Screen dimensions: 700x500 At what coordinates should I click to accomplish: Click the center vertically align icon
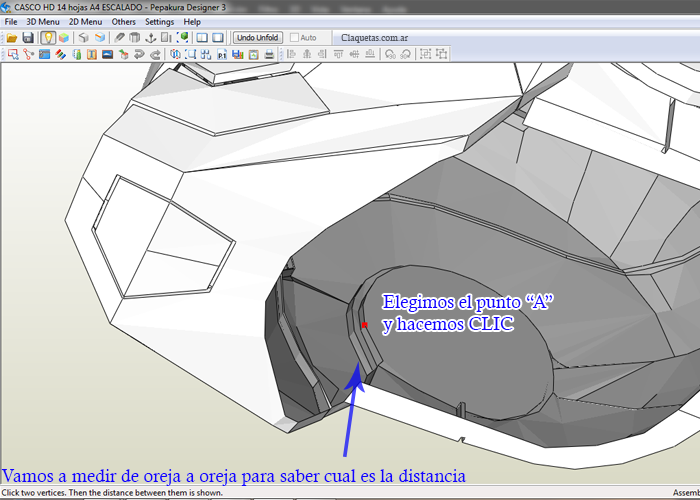pos(354,54)
